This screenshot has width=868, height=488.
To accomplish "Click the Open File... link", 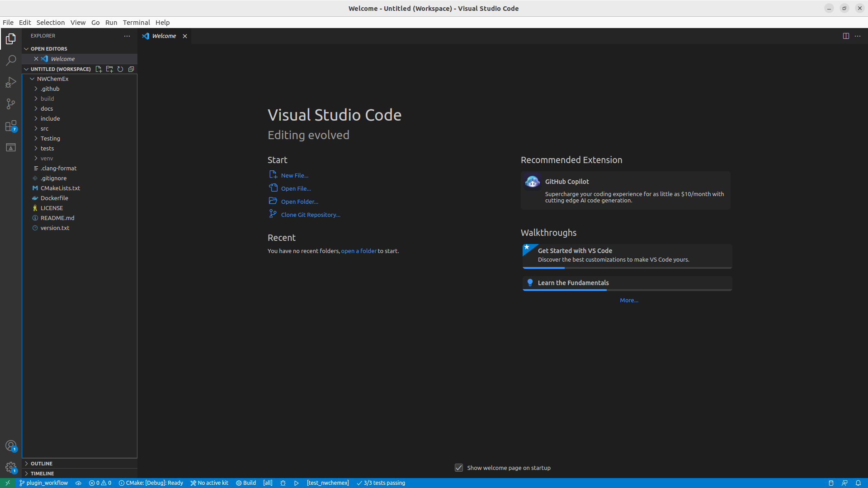I will coord(296,188).
